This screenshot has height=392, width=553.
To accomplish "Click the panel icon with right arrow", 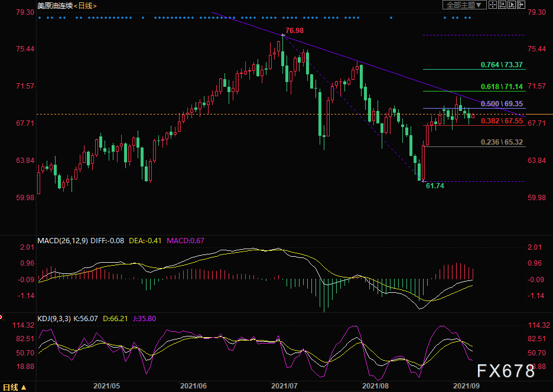I will (x=521, y=5).
